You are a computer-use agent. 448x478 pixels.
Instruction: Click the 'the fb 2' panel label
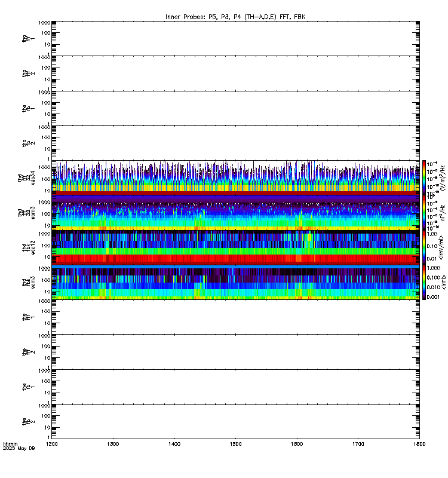click(x=28, y=422)
